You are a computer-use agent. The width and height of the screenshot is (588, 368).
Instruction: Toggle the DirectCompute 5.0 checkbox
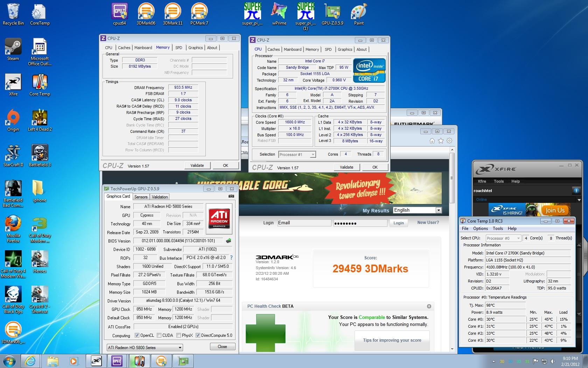click(198, 335)
